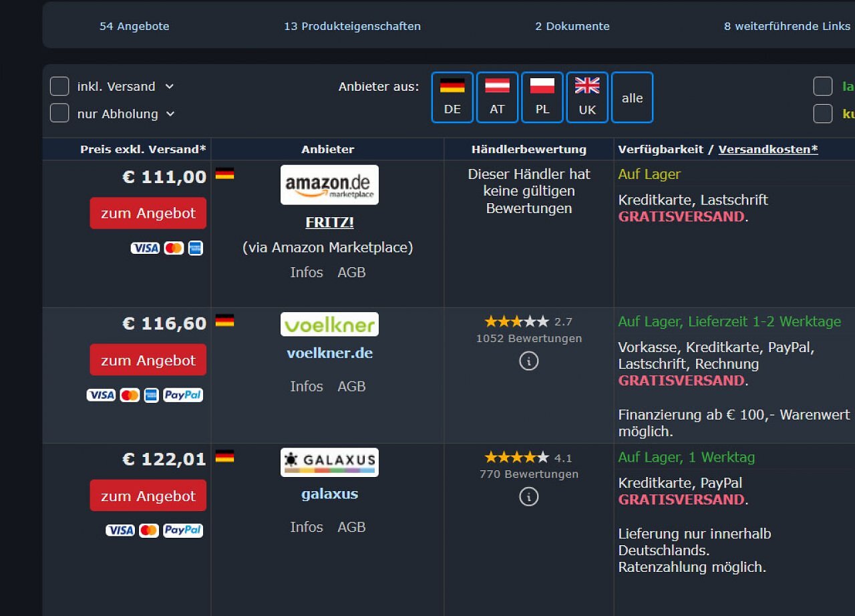Switch to the 54 Angebote tab

click(134, 26)
